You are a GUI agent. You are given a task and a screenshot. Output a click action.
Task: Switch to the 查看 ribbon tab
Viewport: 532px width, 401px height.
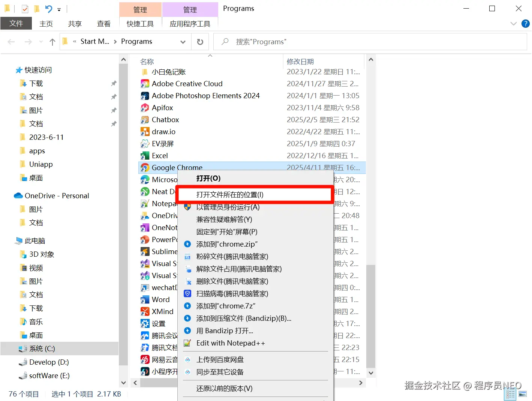104,24
